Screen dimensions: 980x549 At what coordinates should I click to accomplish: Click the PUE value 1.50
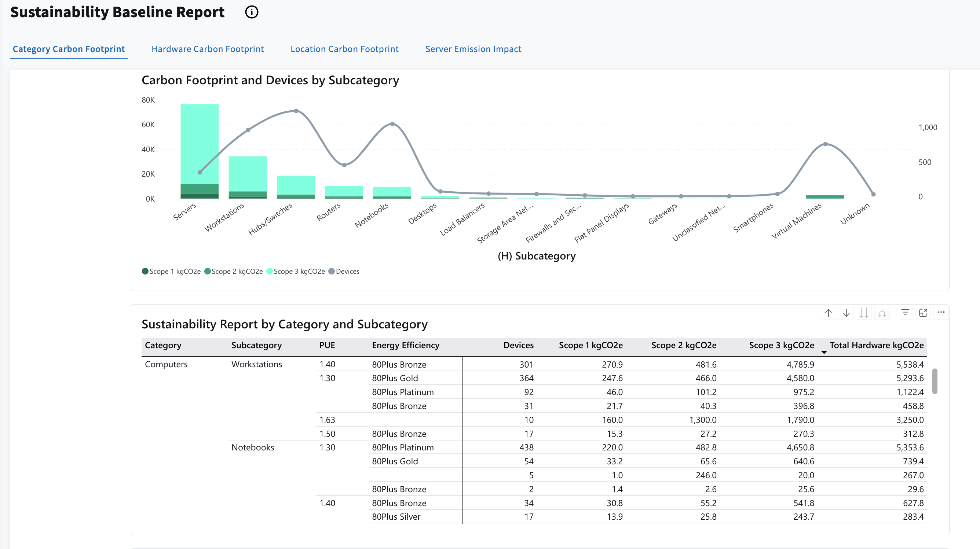tap(327, 434)
